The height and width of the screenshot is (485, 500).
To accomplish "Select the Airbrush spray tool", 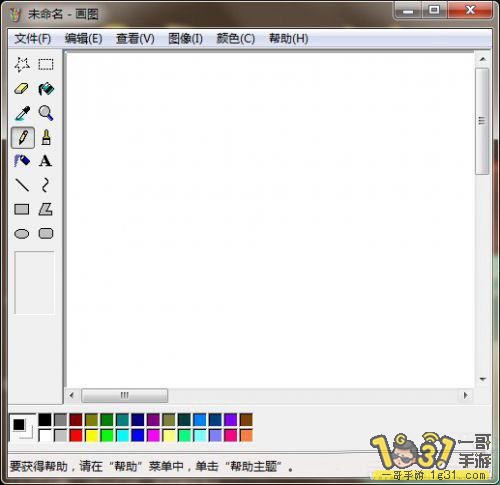I will coord(22,161).
